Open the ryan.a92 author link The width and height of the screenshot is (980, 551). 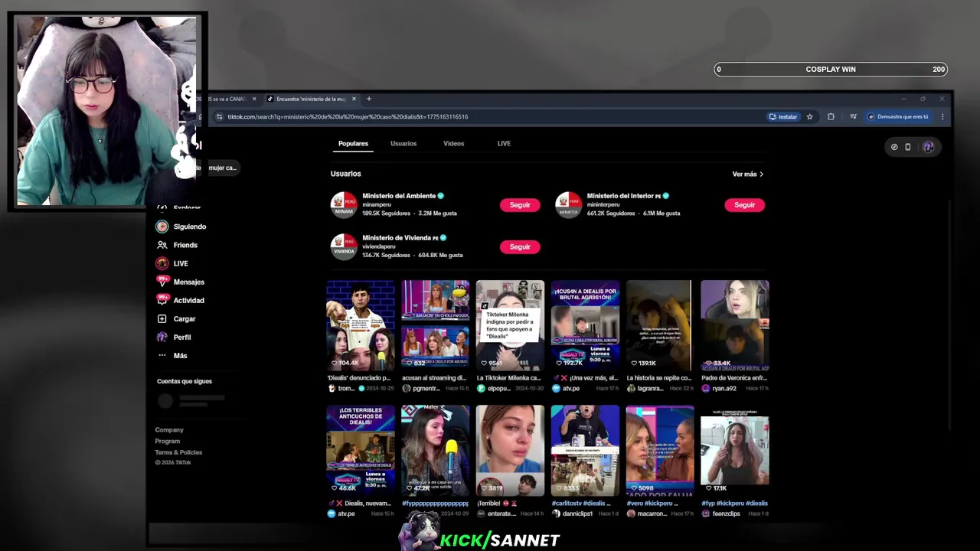coord(724,389)
